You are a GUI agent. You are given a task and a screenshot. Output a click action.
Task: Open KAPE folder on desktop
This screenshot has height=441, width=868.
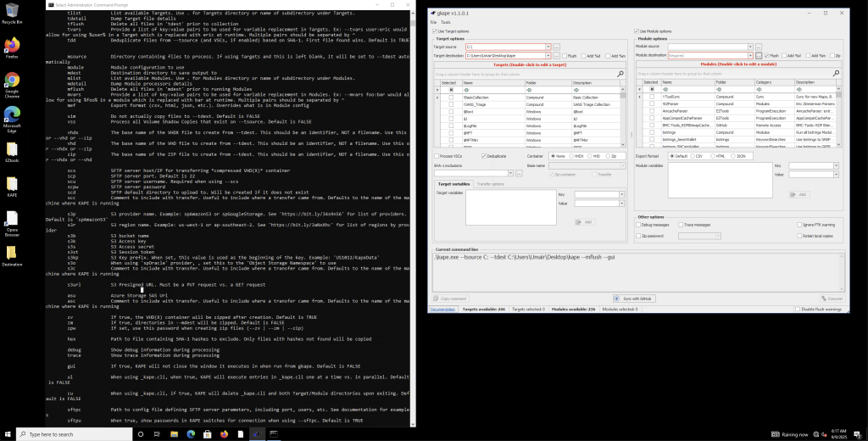pos(12,187)
